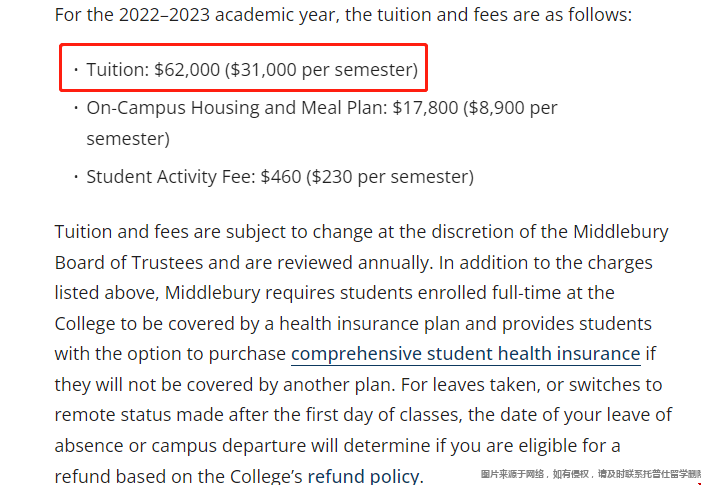Click the $62,000 tuition amount
This screenshot has width=701, height=485.
click(x=187, y=70)
